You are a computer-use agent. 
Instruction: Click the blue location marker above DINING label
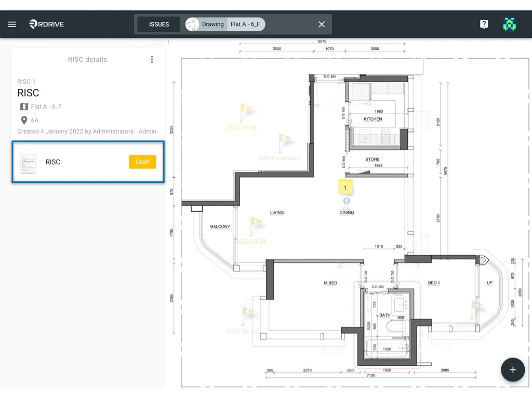[346, 201]
